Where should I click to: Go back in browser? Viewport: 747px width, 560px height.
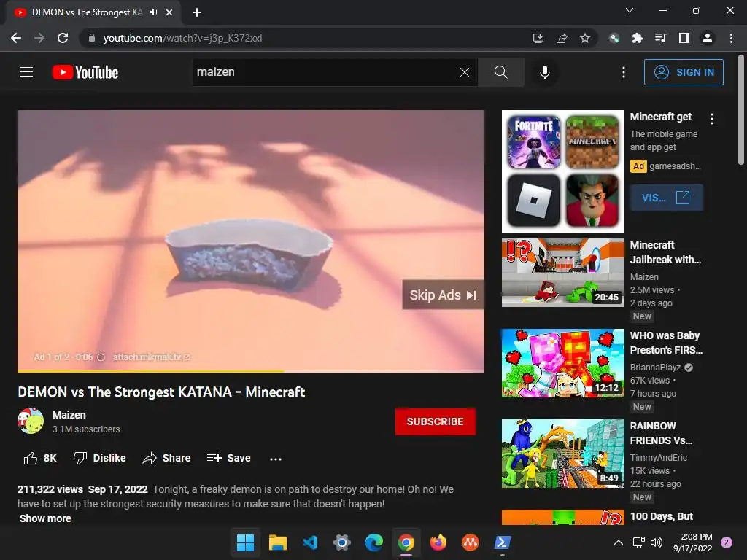coord(16,38)
